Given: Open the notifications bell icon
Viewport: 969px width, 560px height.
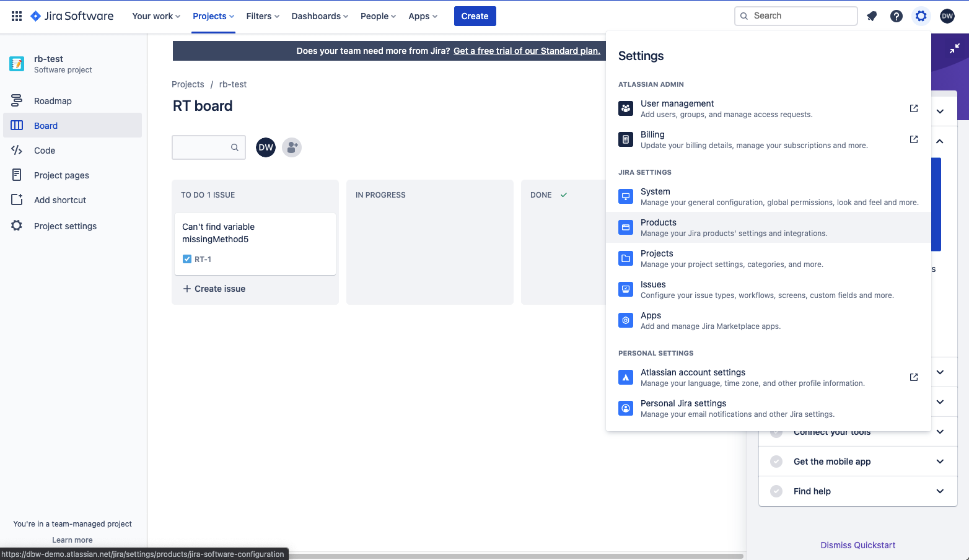Looking at the screenshot, I should point(872,16).
